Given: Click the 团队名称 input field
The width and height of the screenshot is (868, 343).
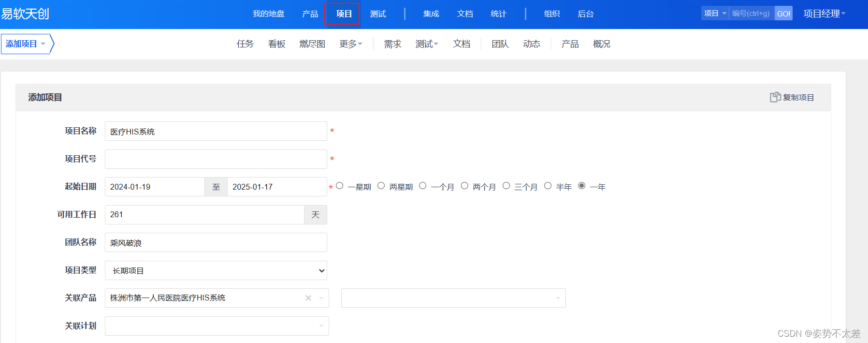Looking at the screenshot, I should [x=216, y=242].
